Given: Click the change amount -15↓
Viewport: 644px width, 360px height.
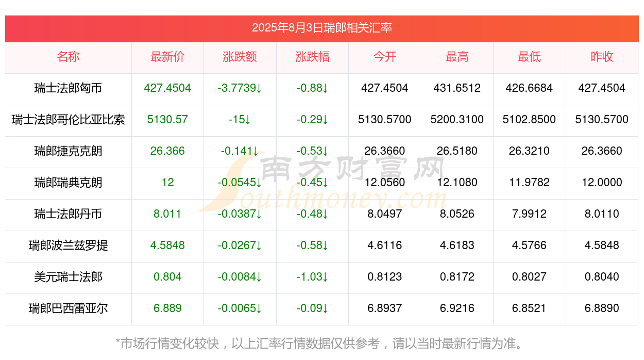Looking at the screenshot, I should click(240, 120).
